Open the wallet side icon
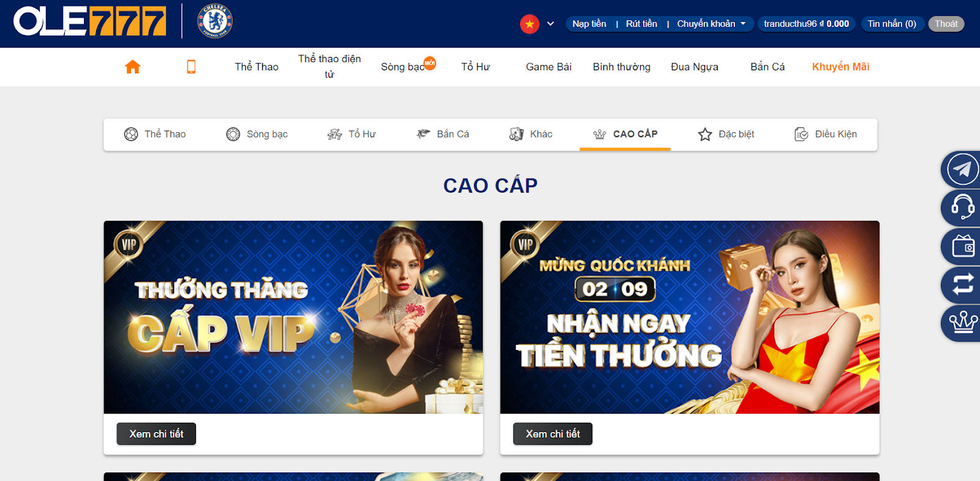Image resolution: width=980 pixels, height=481 pixels. coord(962,247)
